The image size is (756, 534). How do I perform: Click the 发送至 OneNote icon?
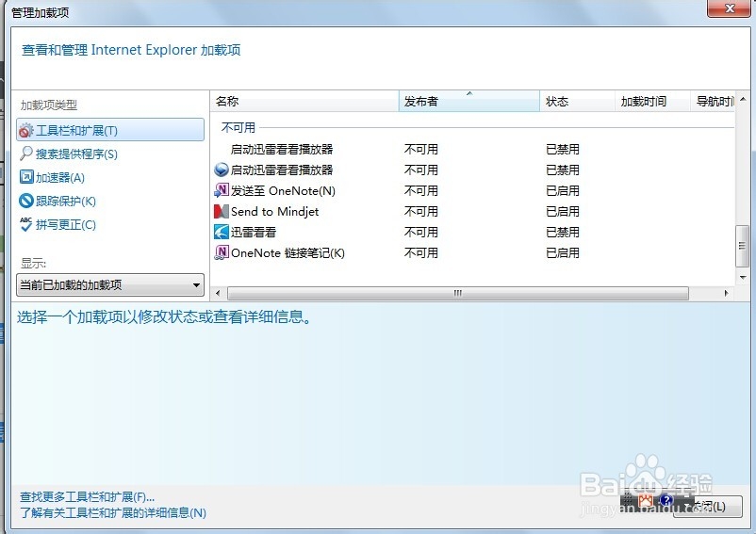click(221, 190)
